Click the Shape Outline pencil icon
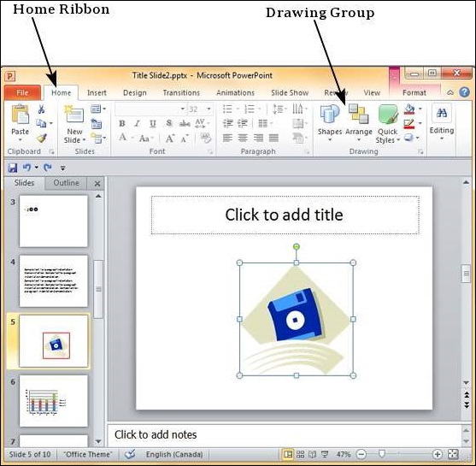This screenshot has width=476, height=466. click(x=409, y=124)
